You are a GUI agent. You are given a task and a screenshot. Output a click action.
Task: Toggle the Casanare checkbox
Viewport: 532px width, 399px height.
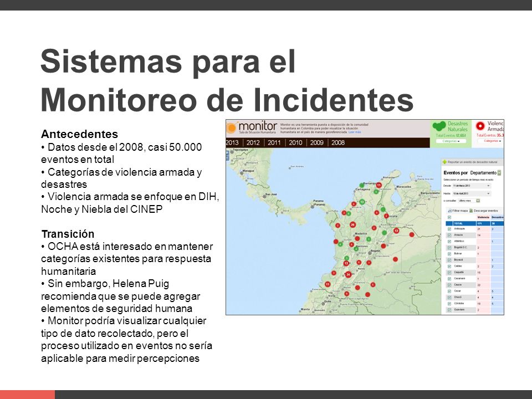pyautogui.click(x=449, y=279)
